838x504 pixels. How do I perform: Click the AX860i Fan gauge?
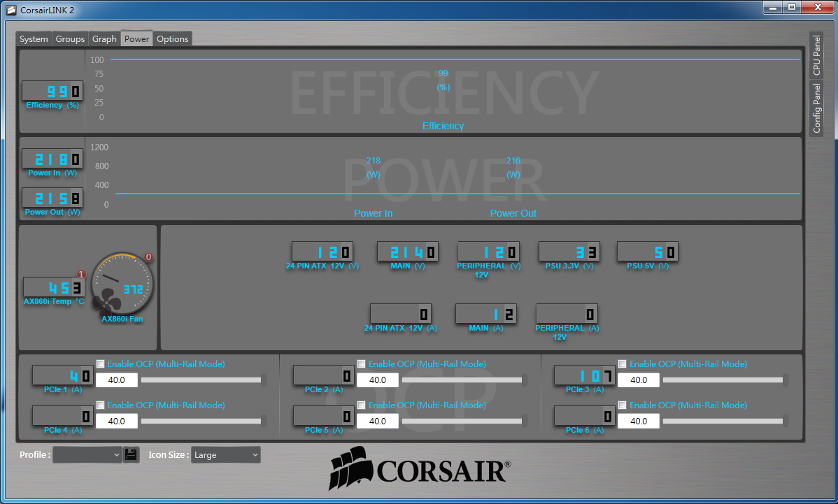tap(122, 284)
